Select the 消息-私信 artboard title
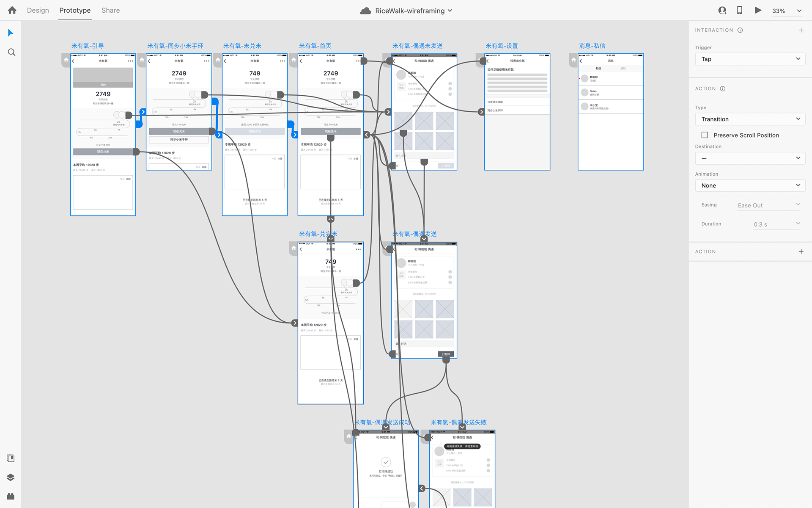Image resolution: width=812 pixels, height=508 pixels. (x=592, y=46)
